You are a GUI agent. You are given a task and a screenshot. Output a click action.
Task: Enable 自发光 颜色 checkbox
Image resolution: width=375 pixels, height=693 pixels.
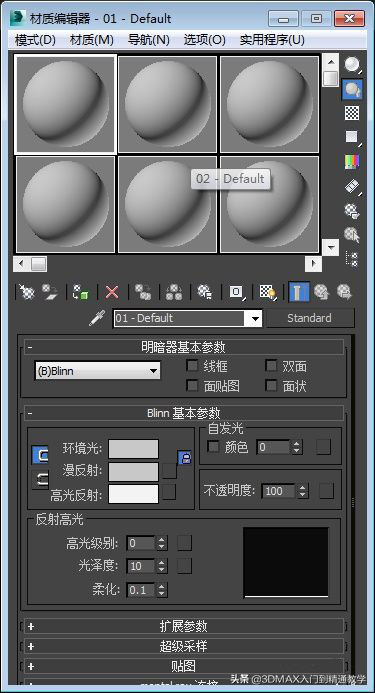[x=213, y=447]
